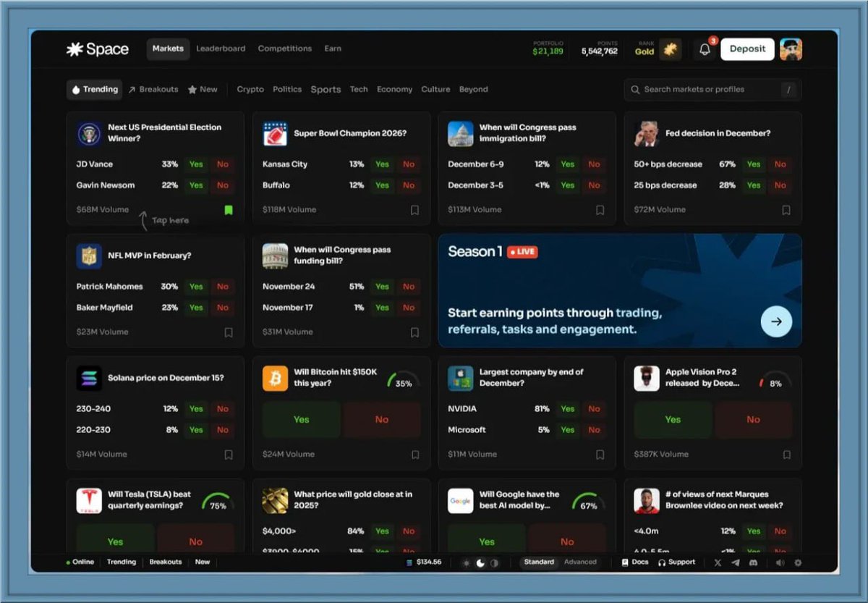Click the 35% gauge on Bitcoin market

click(402, 381)
